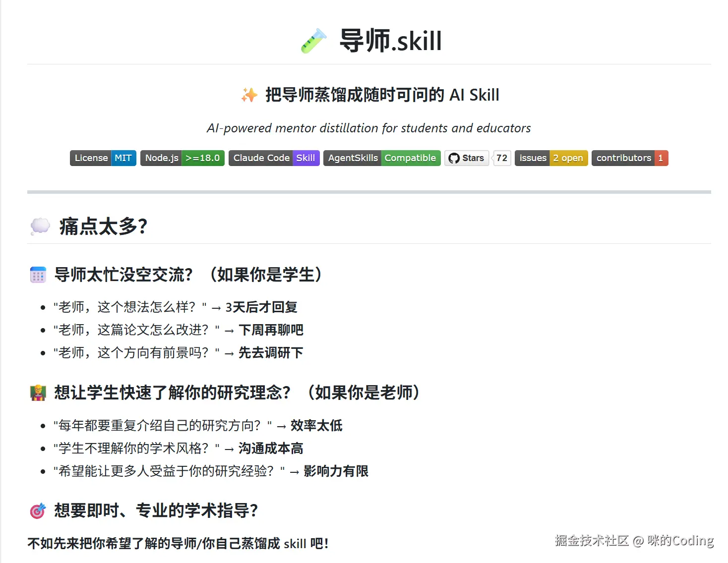Click heading 导师太忙没空交流?
The width and height of the screenshot is (728, 563).
[188, 275]
